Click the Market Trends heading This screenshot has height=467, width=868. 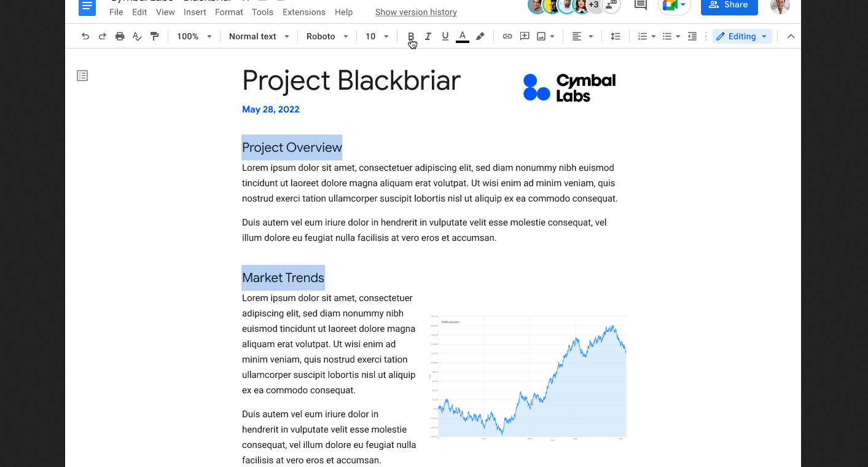pyautogui.click(x=283, y=278)
